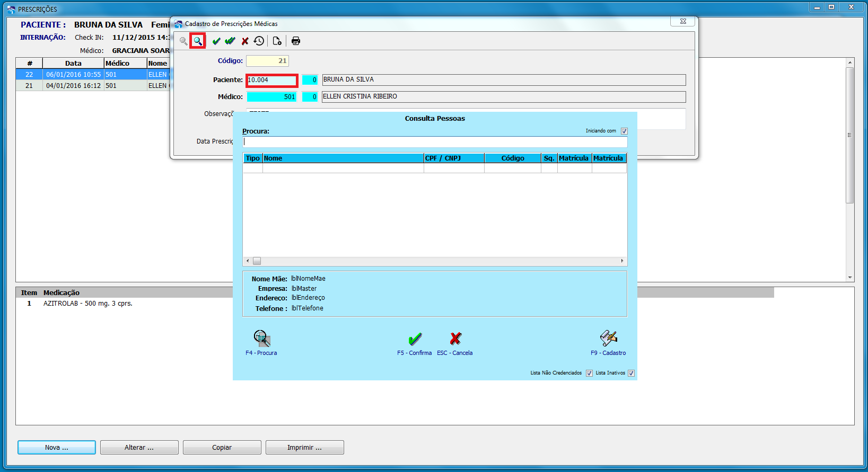
Task: Click the horizontal scrollbar thumb in results grid
Action: click(x=257, y=261)
